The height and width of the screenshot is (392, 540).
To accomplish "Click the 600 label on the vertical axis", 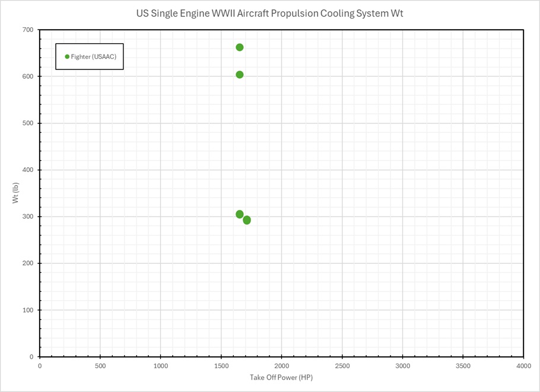I will pyautogui.click(x=28, y=77).
